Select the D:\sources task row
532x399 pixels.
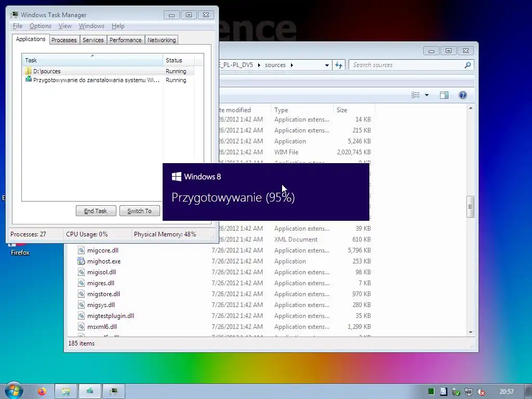109,71
